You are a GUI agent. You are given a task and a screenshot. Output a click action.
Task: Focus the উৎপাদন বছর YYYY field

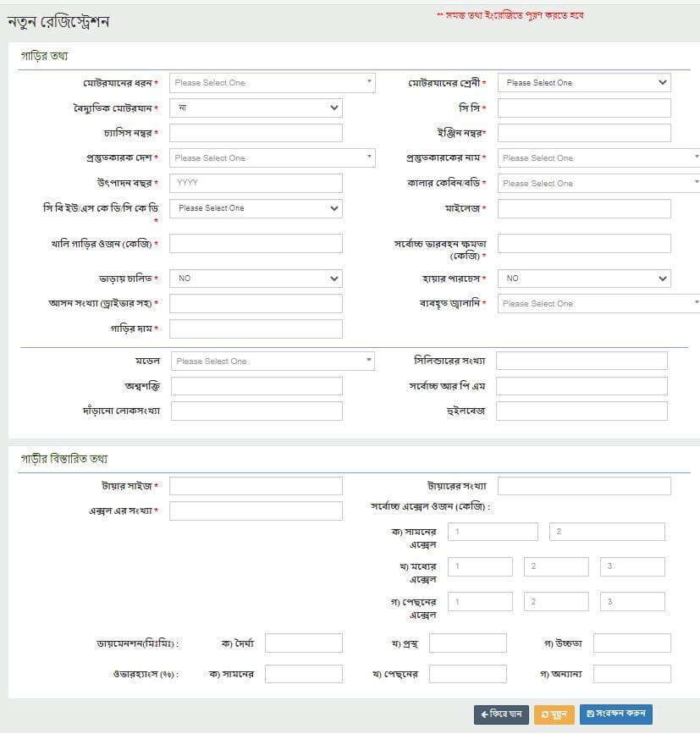point(256,183)
